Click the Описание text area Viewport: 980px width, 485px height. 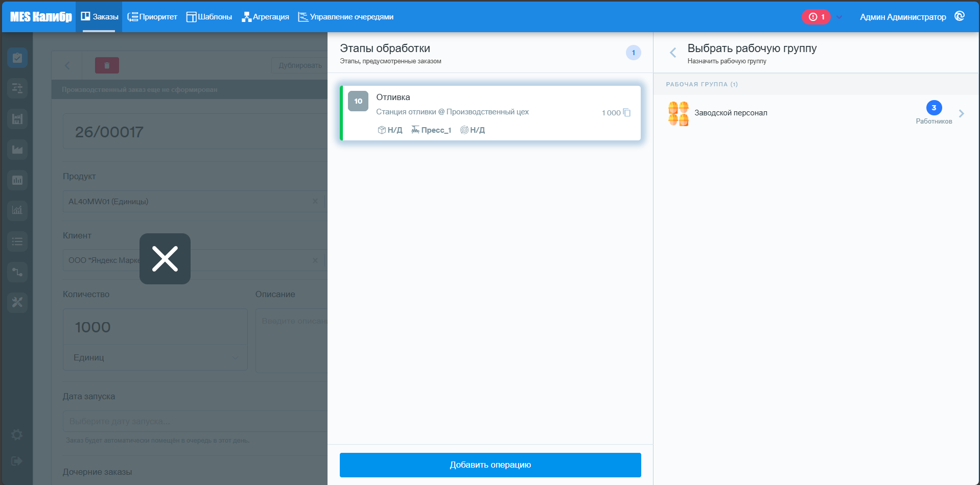tap(292, 341)
